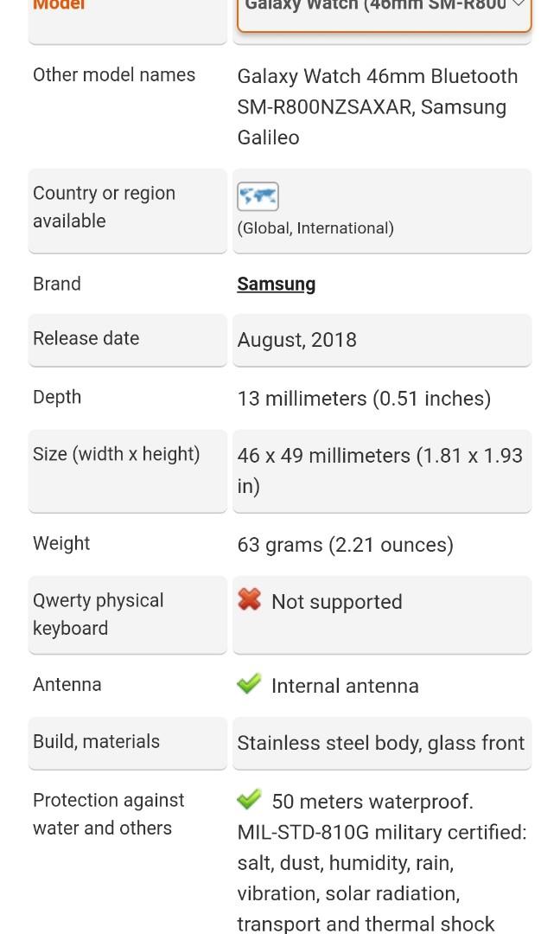Image resolution: width=560 pixels, height=934 pixels.
Task: Click the (Global, International) availability text
Action: (x=315, y=228)
